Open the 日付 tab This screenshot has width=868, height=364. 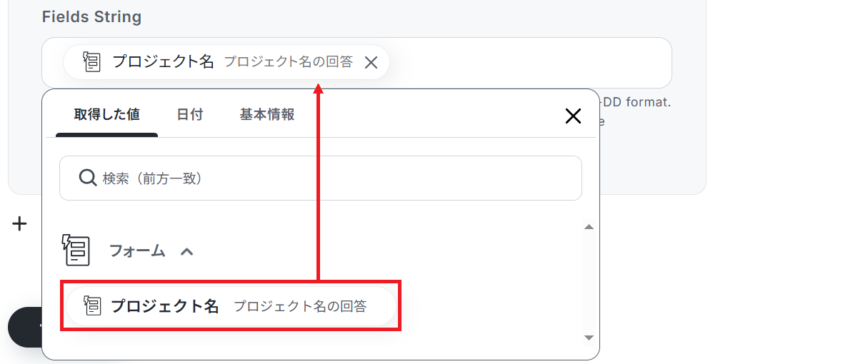[190, 115]
